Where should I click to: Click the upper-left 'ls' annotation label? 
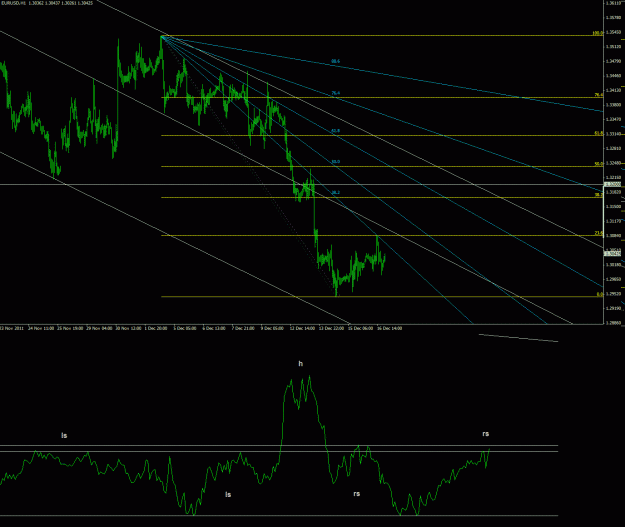(x=64, y=435)
